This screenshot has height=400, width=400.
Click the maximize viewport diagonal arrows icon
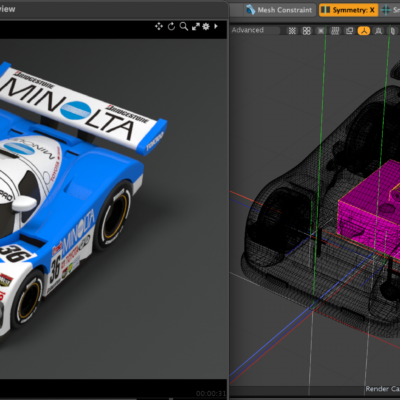(196, 26)
